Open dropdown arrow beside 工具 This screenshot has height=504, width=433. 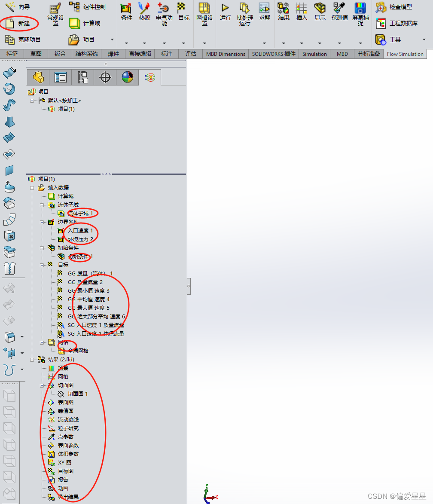point(424,40)
